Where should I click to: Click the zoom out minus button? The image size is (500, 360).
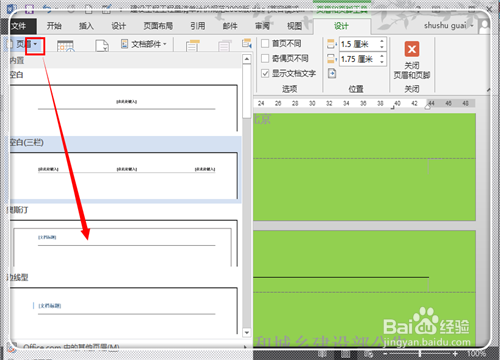(x=385, y=354)
